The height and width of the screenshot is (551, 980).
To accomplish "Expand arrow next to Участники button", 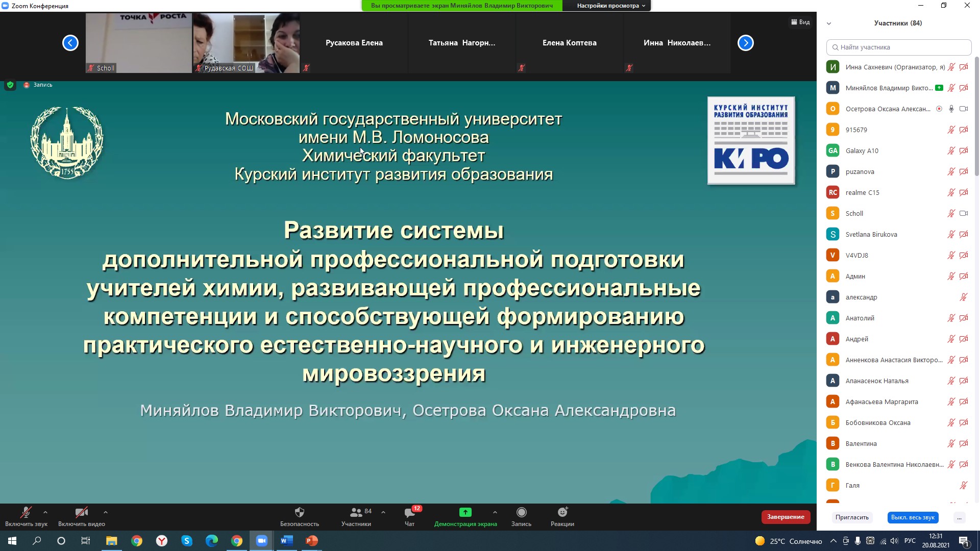I will coord(383,512).
